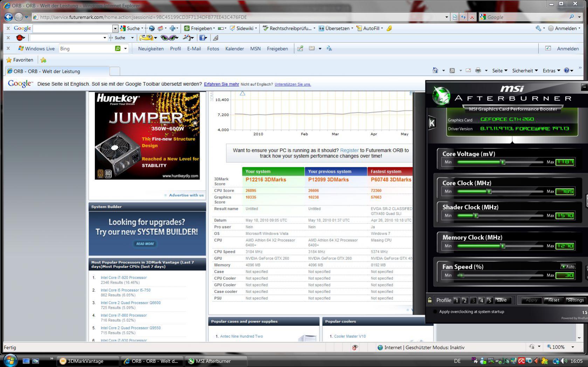Click the Add to Favorites star icon

[43, 60]
